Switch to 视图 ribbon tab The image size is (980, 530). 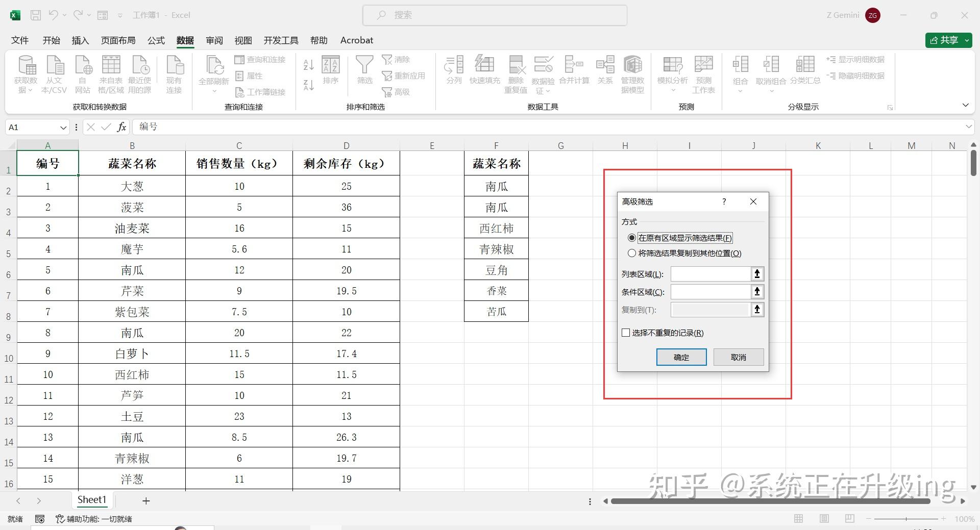click(x=243, y=40)
